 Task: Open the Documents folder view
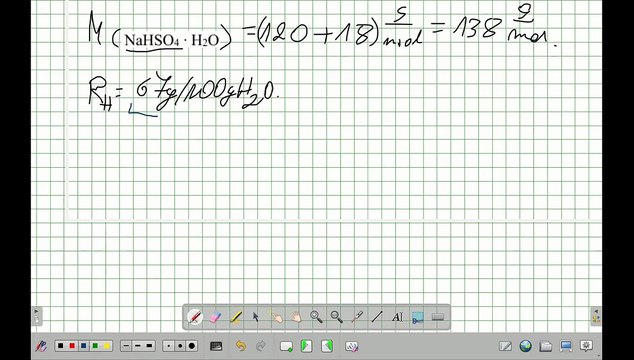(545, 346)
